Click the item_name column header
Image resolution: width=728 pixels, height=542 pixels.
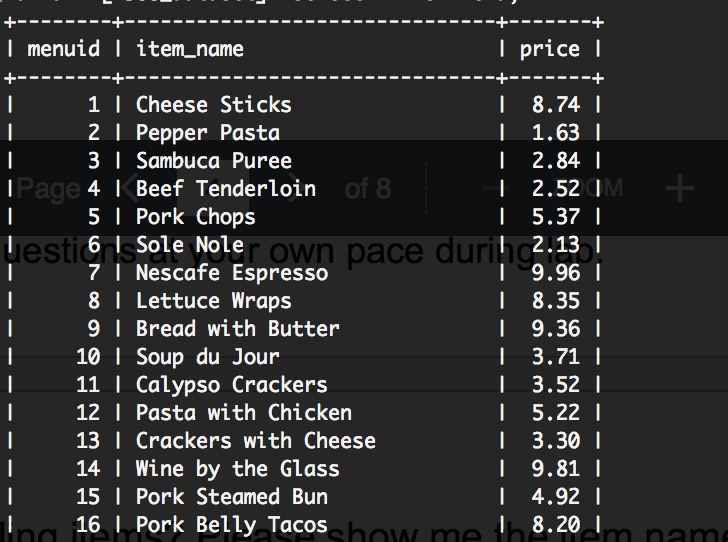[189, 49]
